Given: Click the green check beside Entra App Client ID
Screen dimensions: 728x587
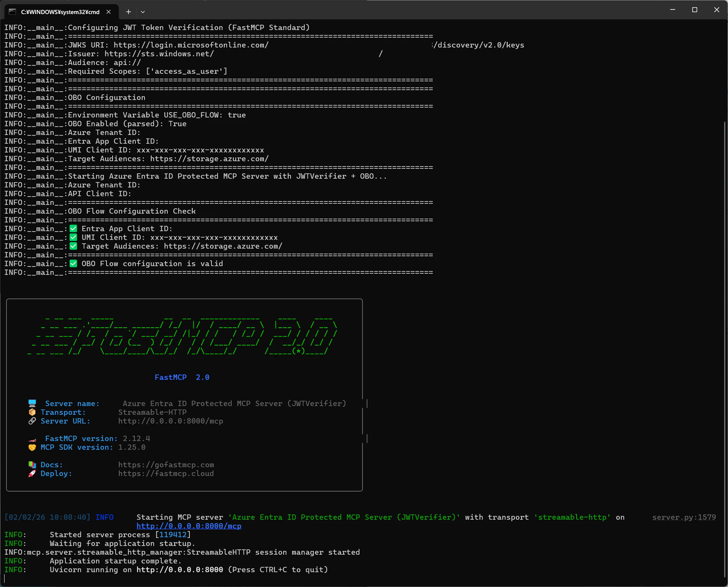Looking at the screenshot, I should click(x=73, y=228).
